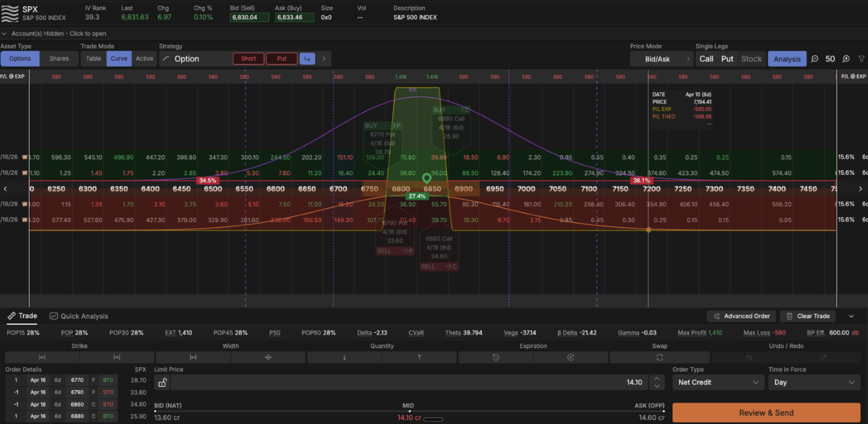Switch Trade Mode to Table

(x=93, y=58)
